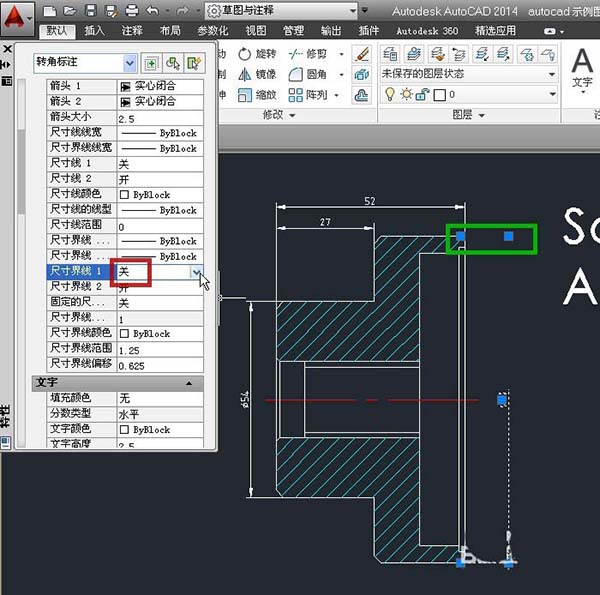Open the Layer Properties manager icon
600x595 pixels.
[390, 54]
